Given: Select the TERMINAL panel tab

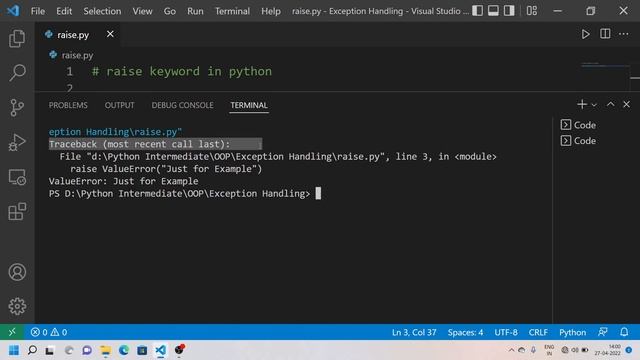Looking at the screenshot, I should coord(249,105).
